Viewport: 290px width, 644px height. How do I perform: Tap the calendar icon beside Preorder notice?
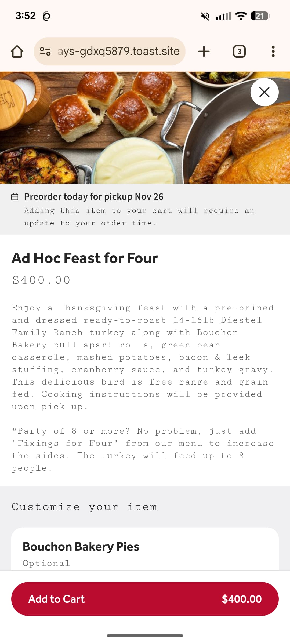15,197
